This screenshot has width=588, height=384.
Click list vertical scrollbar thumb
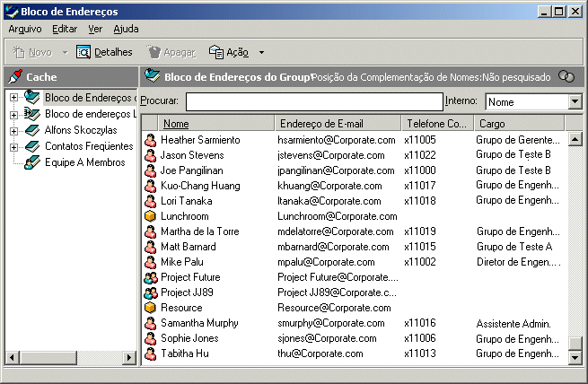(x=575, y=343)
